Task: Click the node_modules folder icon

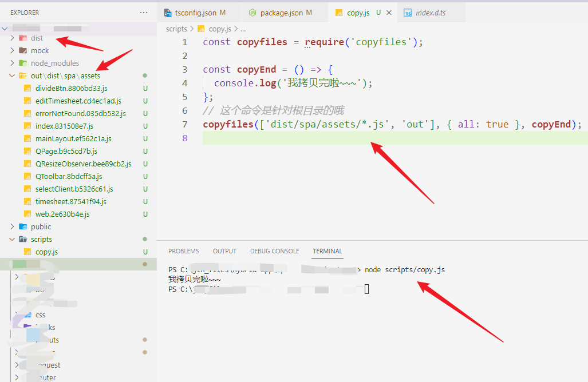Action: (23, 63)
